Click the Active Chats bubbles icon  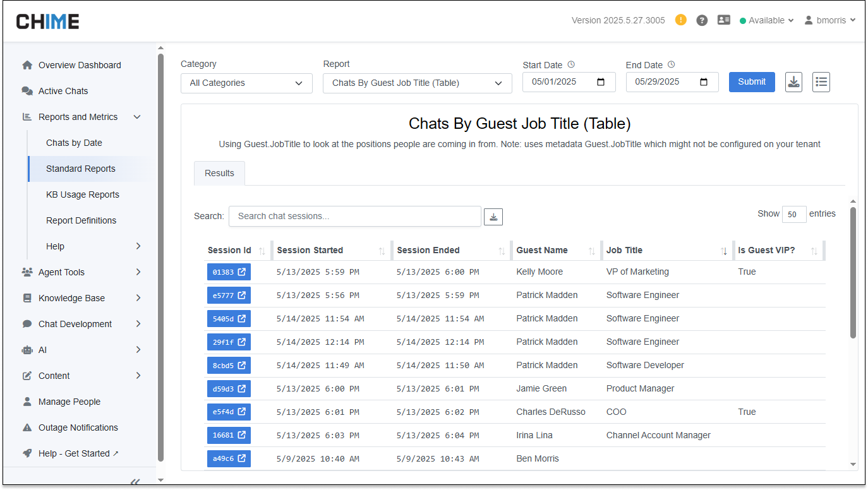coord(27,91)
